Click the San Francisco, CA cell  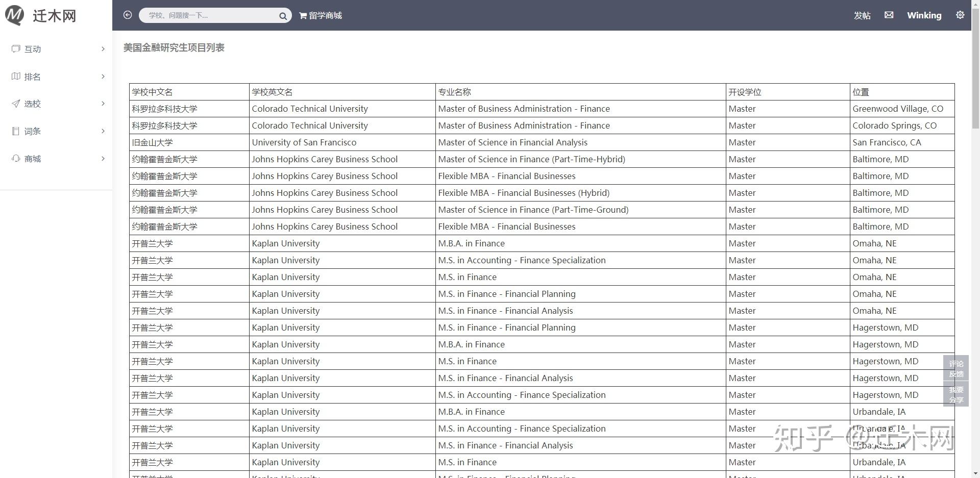tap(902, 142)
